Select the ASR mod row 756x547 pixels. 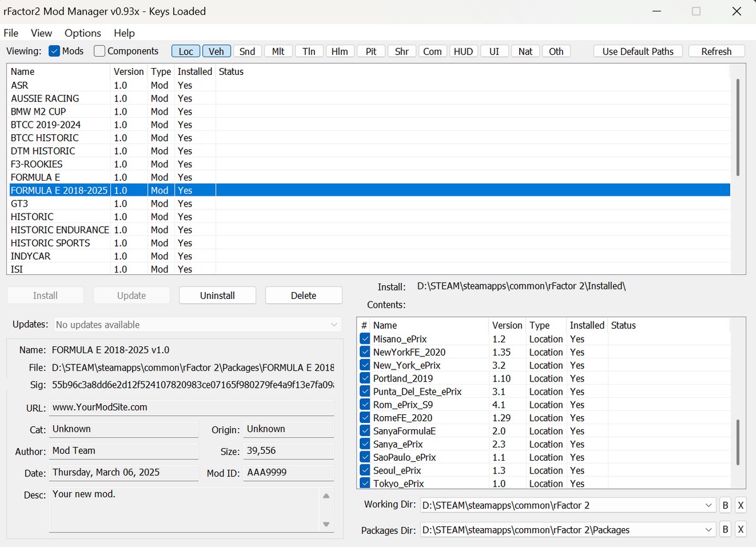tap(370, 85)
